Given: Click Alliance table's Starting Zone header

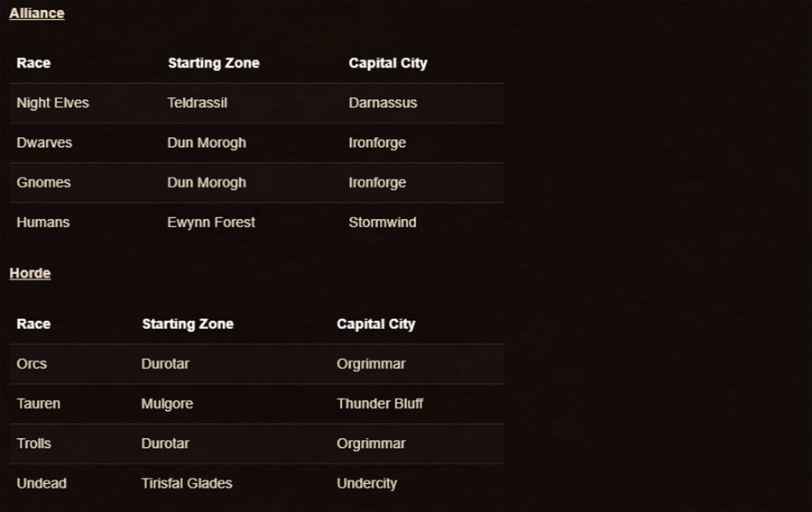Looking at the screenshot, I should (213, 63).
